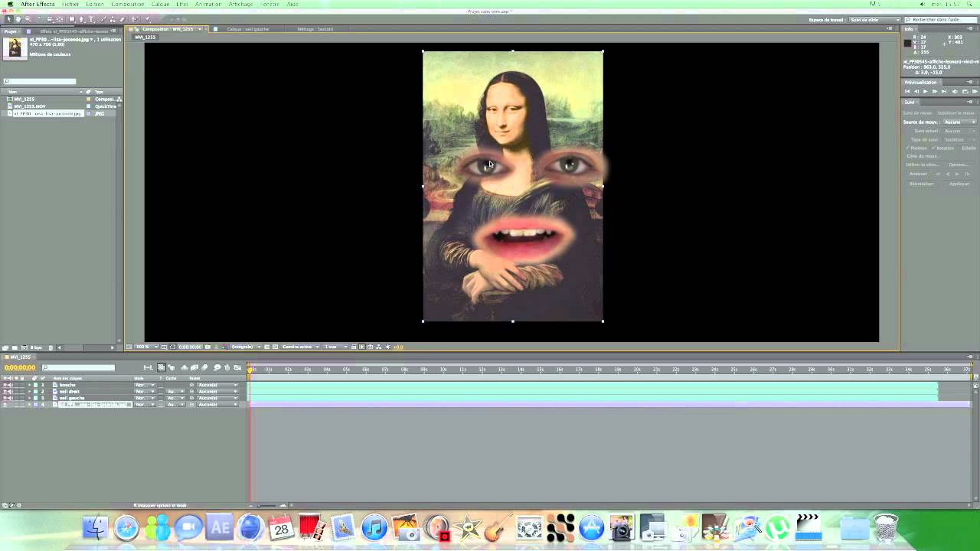Click timecode 0;00;00;00 in timeline

pyautogui.click(x=20, y=367)
